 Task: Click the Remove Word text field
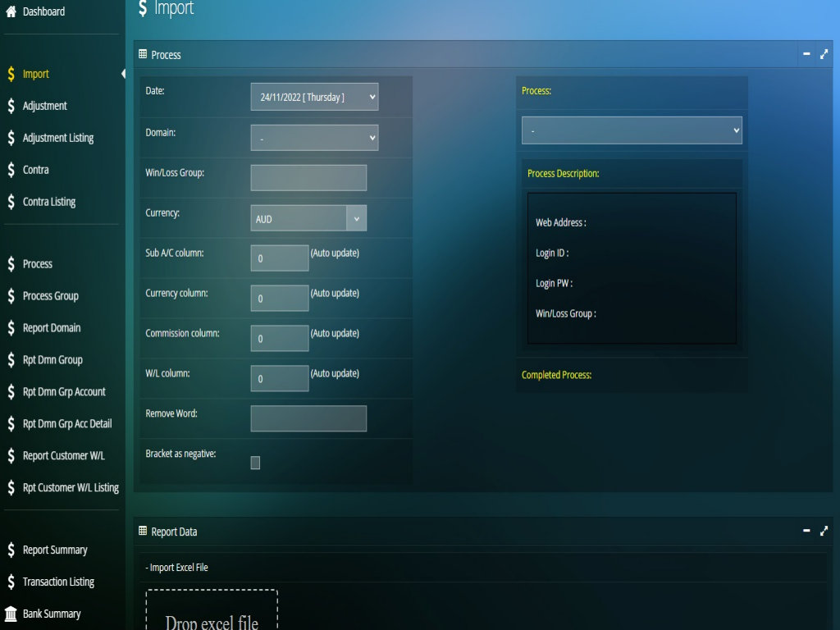tap(308, 418)
